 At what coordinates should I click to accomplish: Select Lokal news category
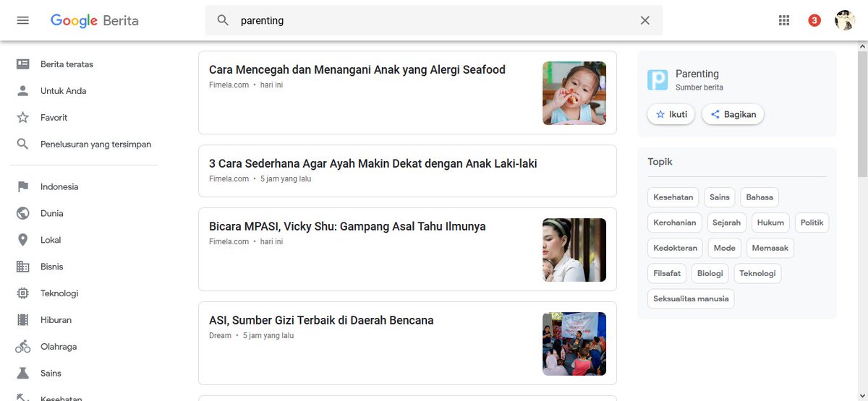(x=51, y=241)
